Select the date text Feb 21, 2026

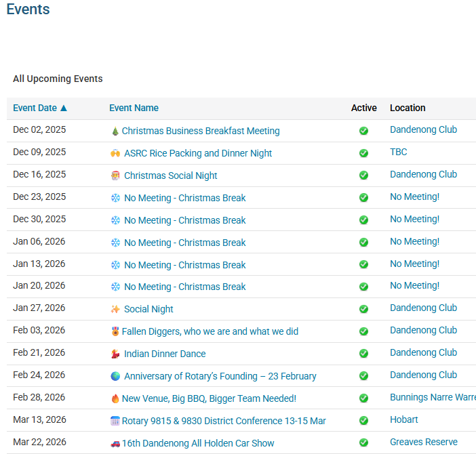coord(39,353)
